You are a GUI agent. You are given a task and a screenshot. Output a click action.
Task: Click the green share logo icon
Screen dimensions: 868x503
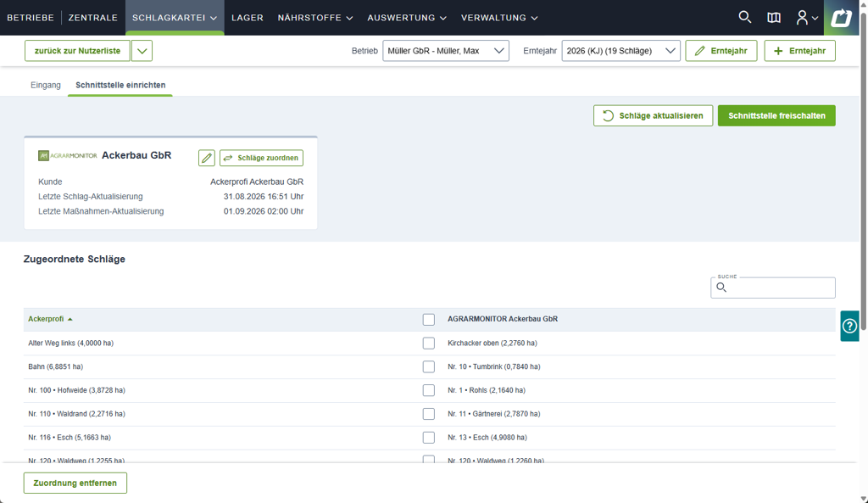(841, 18)
